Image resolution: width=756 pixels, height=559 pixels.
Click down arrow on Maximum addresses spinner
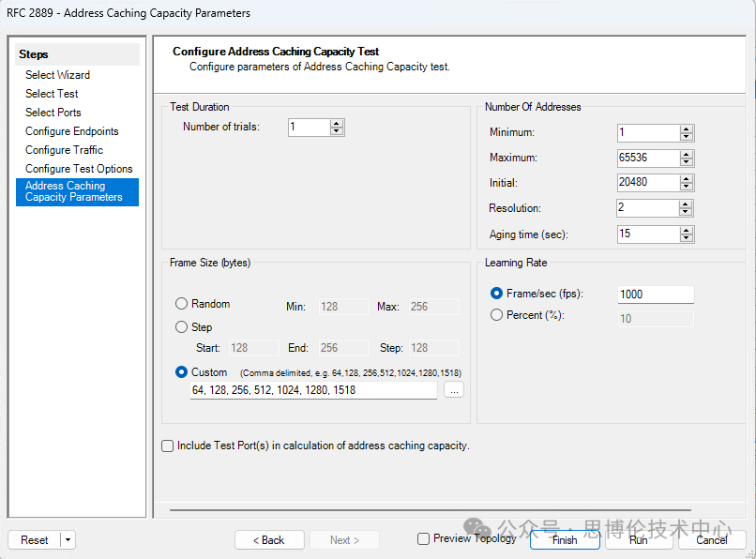(x=687, y=162)
